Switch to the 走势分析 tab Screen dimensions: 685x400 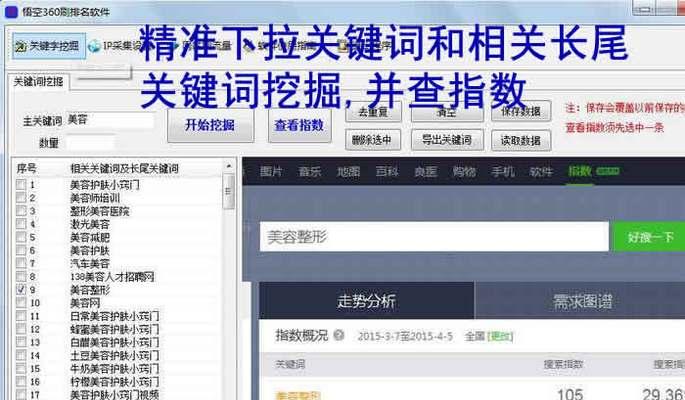[366, 301]
